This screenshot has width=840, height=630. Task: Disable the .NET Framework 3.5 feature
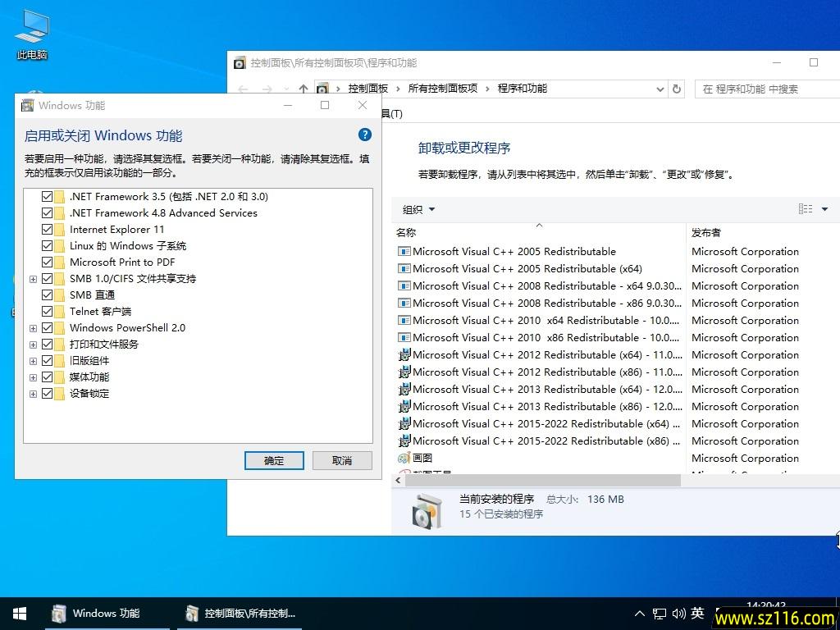pos(47,196)
